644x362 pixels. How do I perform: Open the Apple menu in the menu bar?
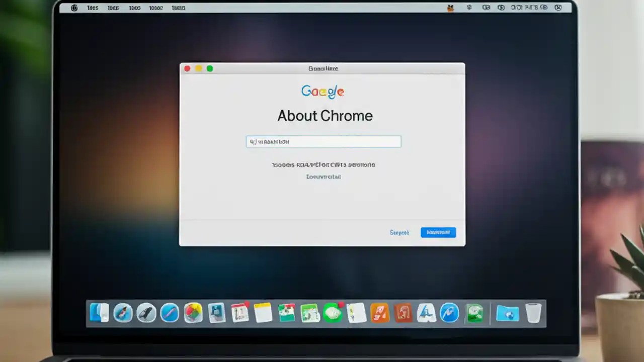73,8
